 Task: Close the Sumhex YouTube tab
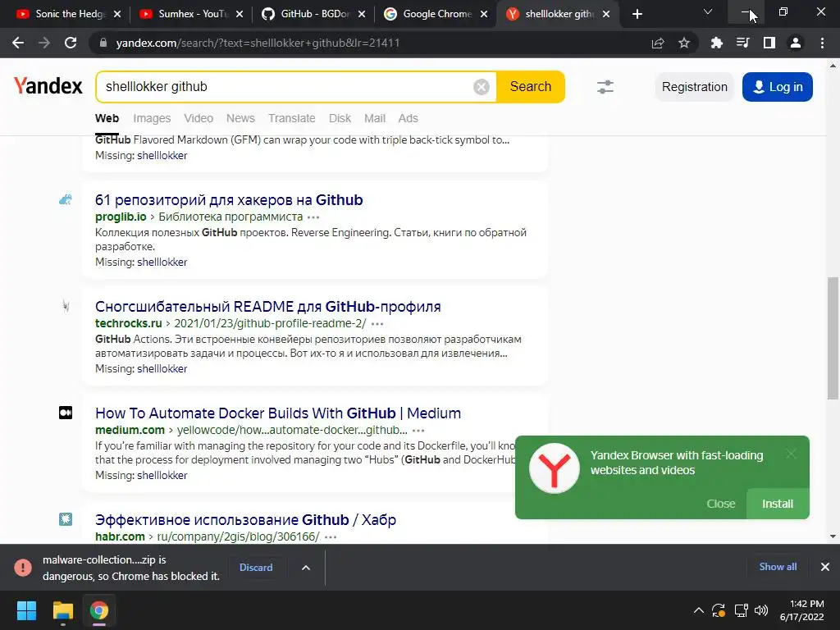[240, 14]
